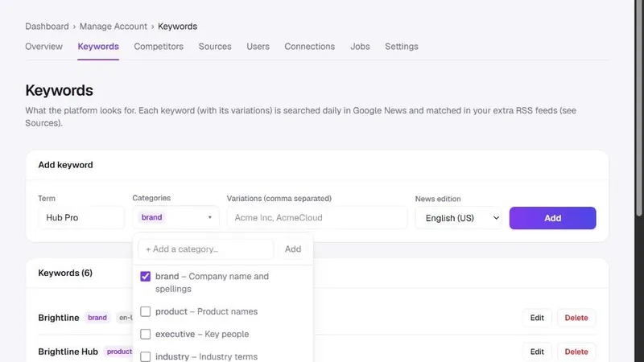
Task: Click the Add button beside category input
Action: point(293,249)
